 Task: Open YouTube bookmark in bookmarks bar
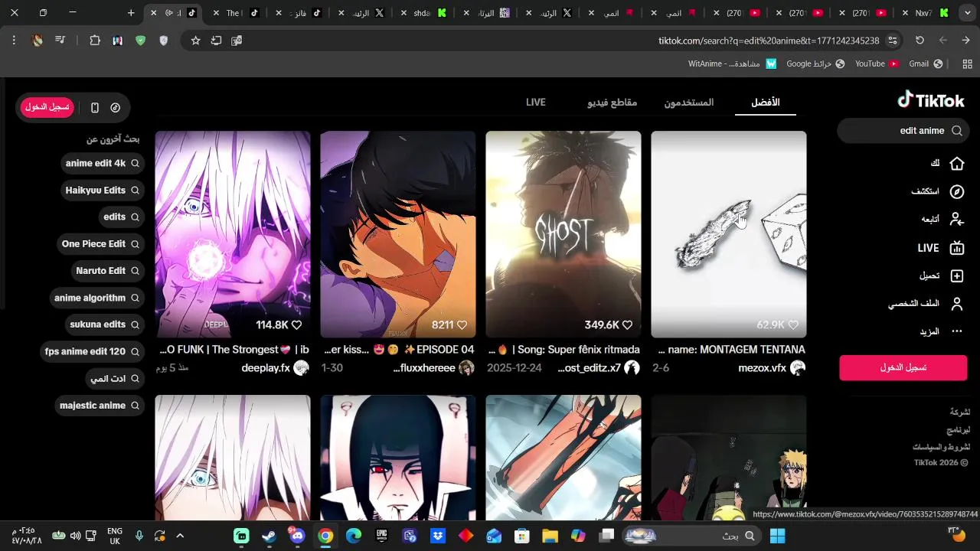877,64
